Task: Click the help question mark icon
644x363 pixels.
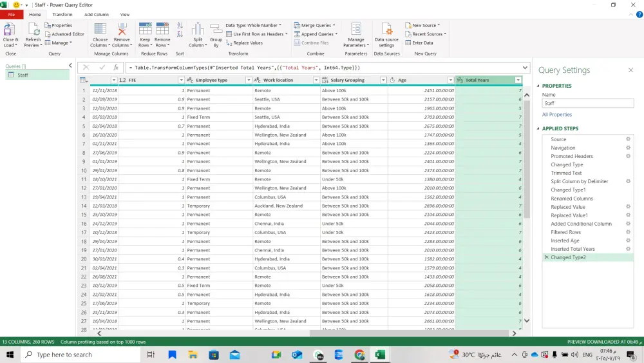Action: [639, 14]
